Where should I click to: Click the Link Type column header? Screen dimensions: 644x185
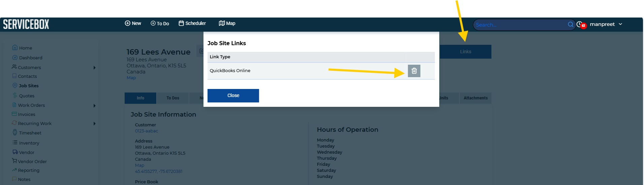pos(220,57)
